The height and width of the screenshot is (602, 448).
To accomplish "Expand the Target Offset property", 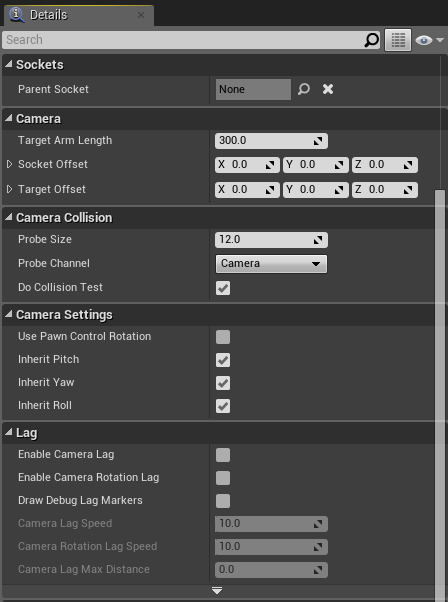I will (x=9, y=189).
